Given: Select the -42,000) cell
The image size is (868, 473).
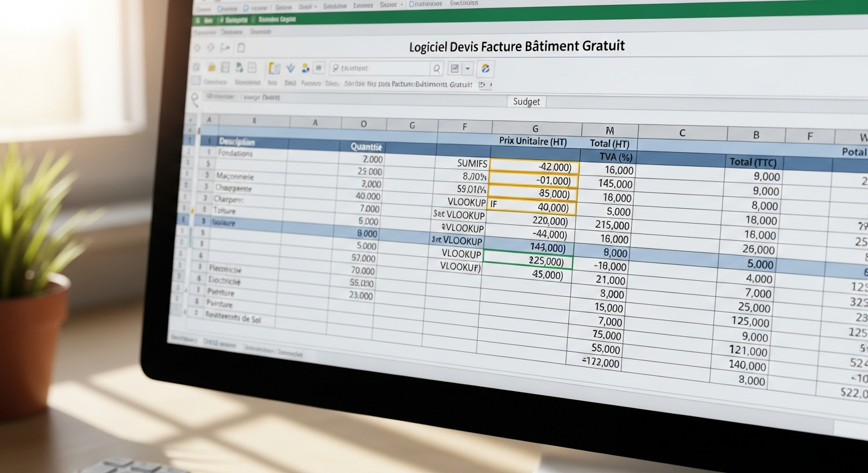Looking at the screenshot, I should point(534,166).
